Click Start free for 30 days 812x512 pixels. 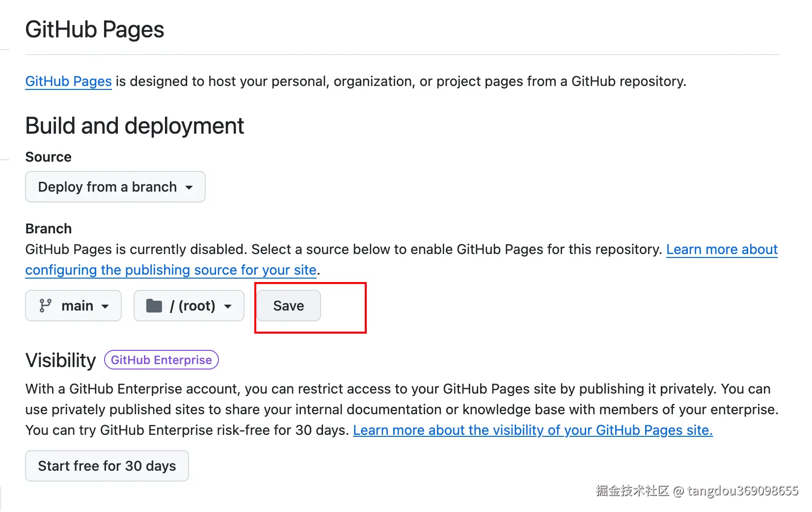107,466
